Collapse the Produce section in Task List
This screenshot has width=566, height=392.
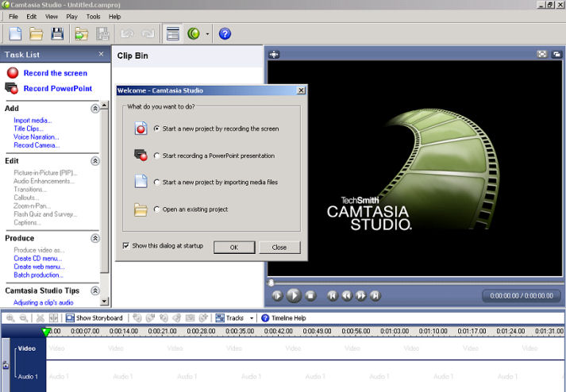coord(94,238)
